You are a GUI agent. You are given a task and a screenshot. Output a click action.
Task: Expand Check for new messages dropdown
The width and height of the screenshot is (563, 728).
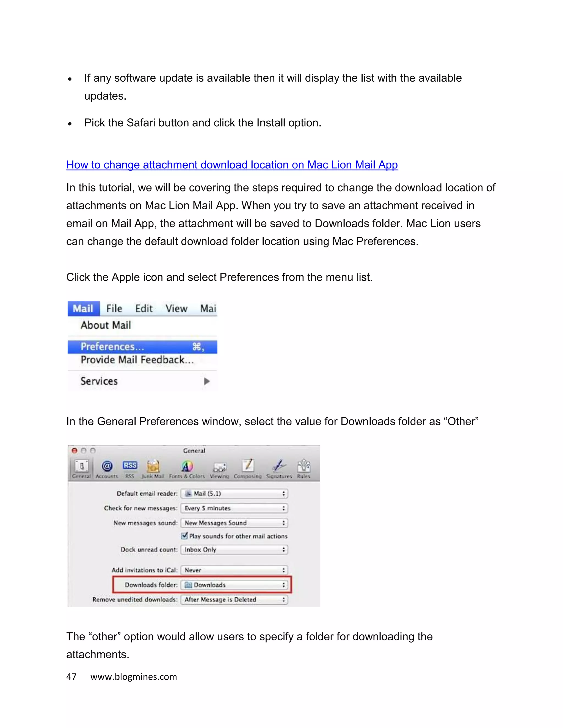pos(234,508)
